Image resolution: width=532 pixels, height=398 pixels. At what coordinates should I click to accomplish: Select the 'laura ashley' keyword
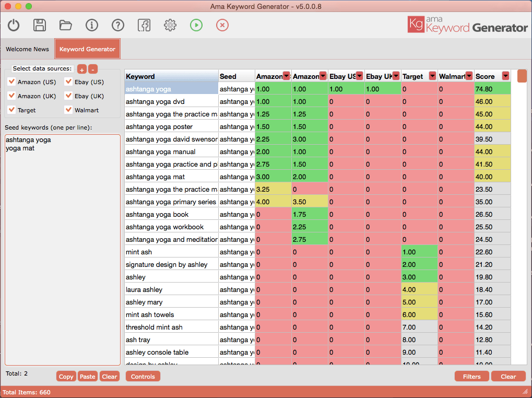(171, 290)
